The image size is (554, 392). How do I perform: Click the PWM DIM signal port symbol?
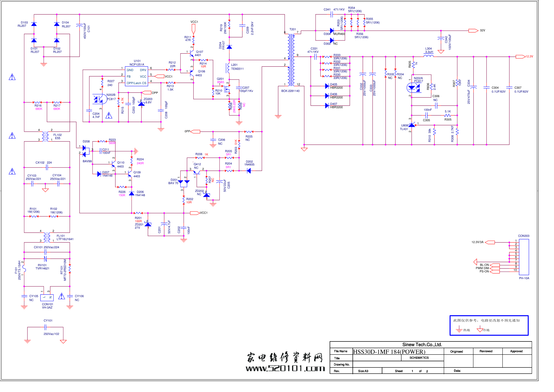pos(495,268)
